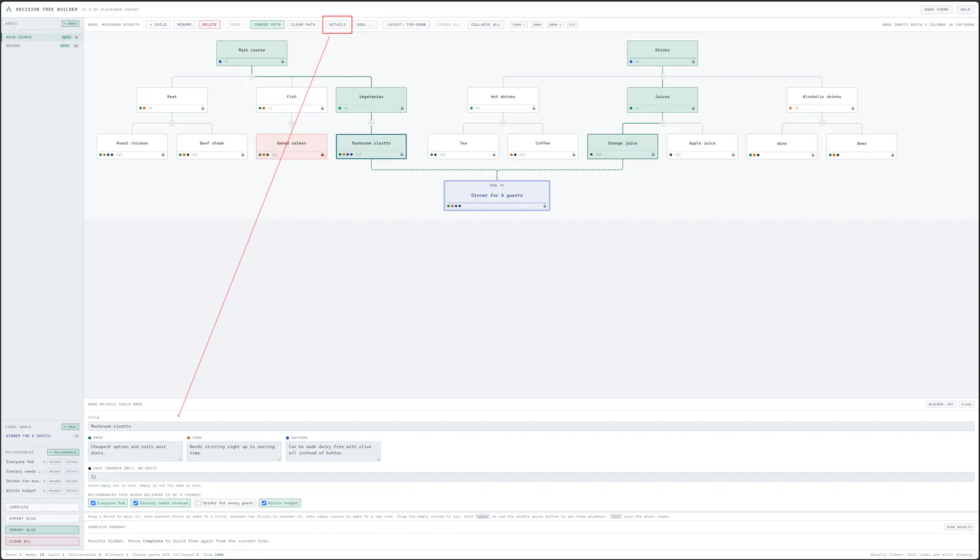Click the lock icon on Beer node
980x560 pixels.
[x=892, y=154]
